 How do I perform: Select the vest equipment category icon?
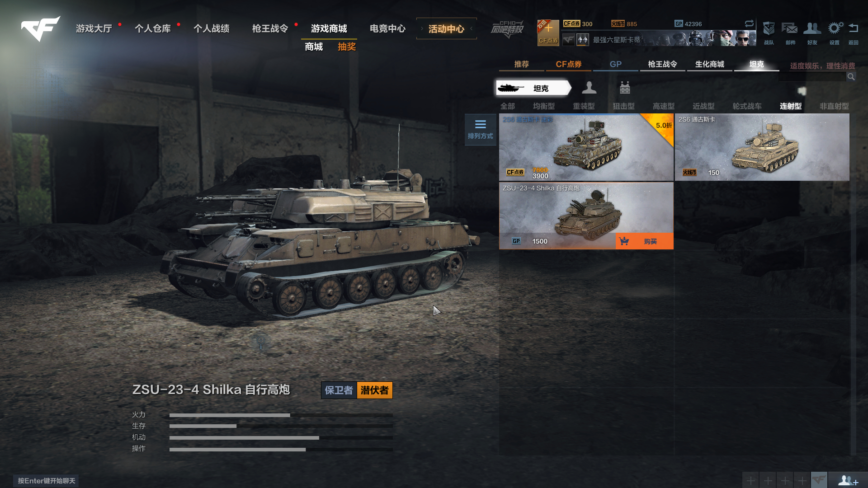pyautogui.click(x=625, y=88)
